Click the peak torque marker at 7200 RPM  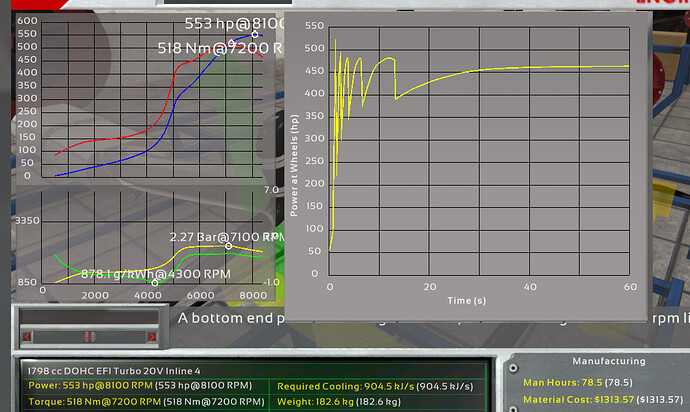pyautogui.click(x=232, y=43)
